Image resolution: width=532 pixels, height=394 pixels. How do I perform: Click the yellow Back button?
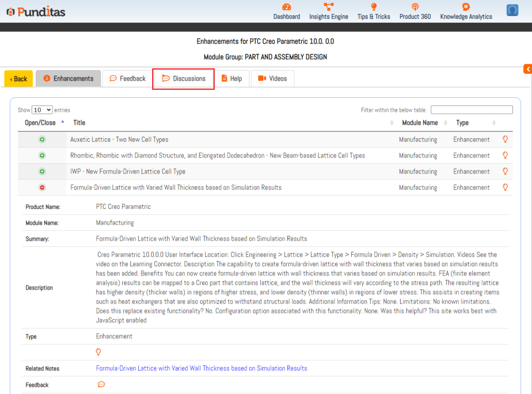click(x=19, y=78)
